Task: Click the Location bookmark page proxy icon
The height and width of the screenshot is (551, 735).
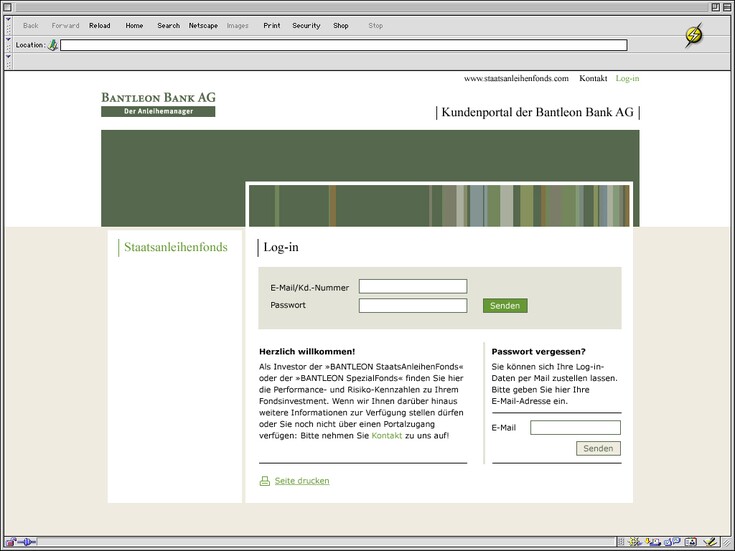Action: (x=52, y=45)
